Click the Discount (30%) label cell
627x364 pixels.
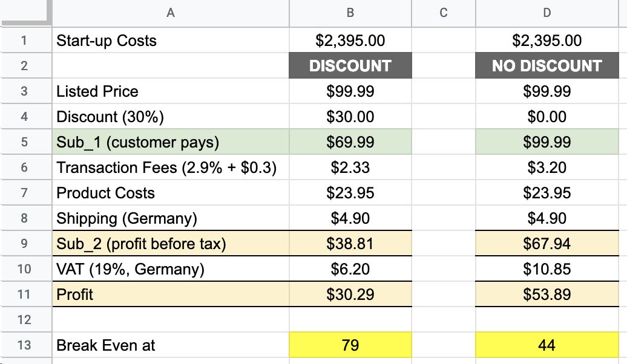(170, 117)
